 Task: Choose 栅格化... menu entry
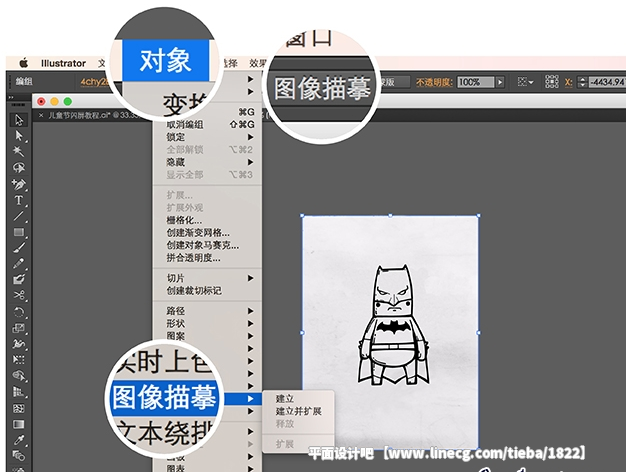coord(207,220)
